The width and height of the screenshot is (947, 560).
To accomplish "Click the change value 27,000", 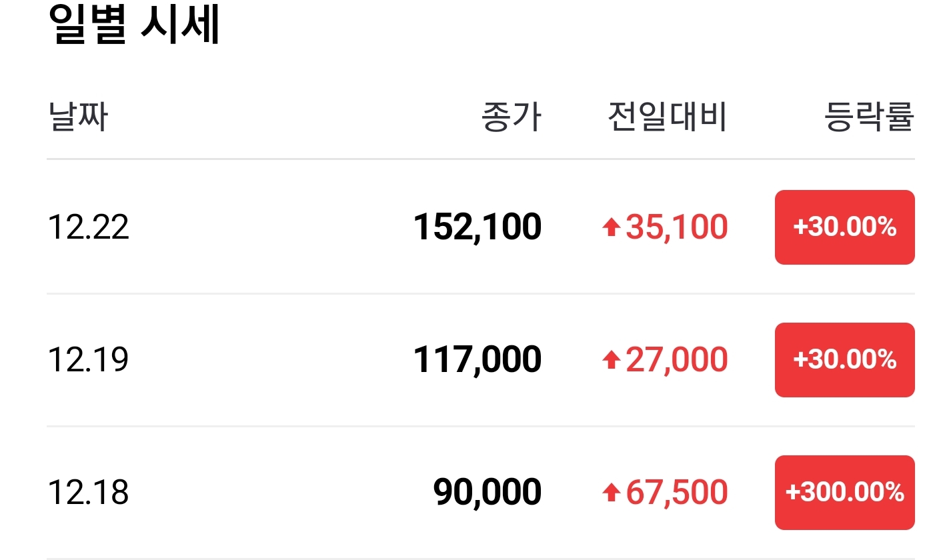I will pos(676,361).
